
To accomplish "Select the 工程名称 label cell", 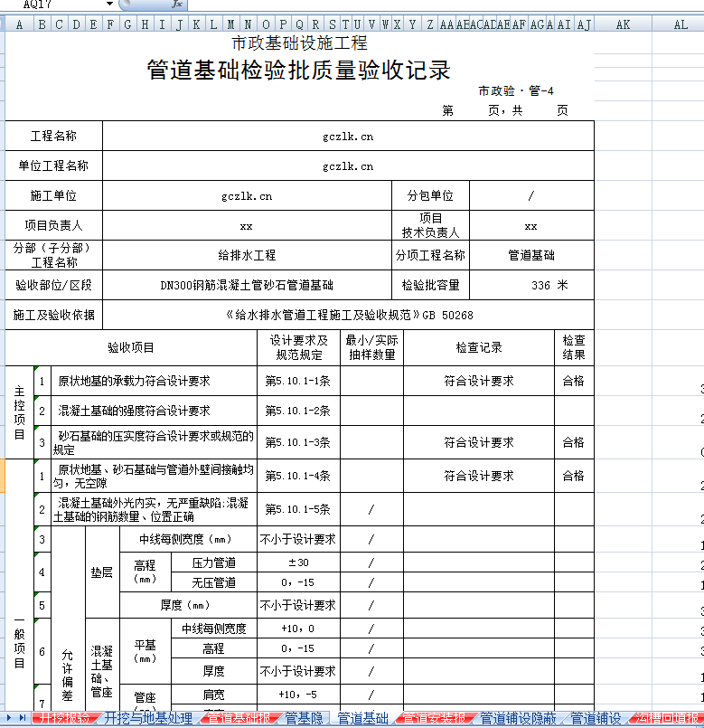I will 53,136.
